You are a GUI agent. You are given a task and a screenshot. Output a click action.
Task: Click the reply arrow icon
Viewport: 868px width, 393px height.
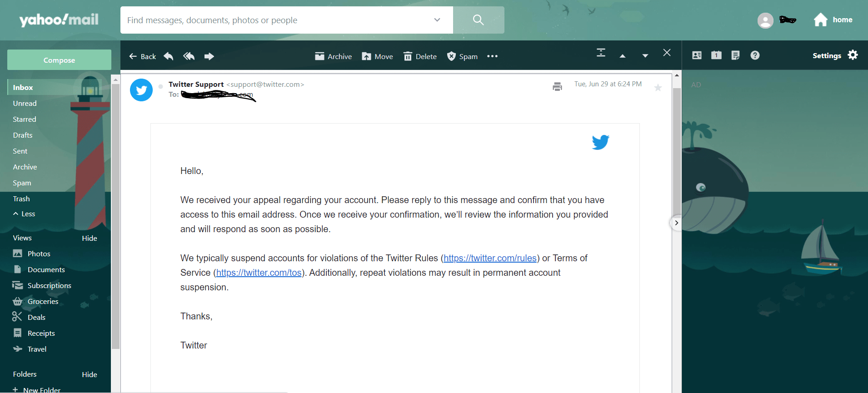(x=169, y=56)
